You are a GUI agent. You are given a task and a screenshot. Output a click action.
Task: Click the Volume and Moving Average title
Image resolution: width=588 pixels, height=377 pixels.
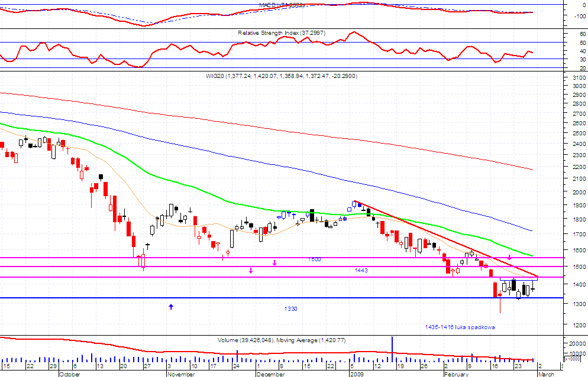[282, 340]
